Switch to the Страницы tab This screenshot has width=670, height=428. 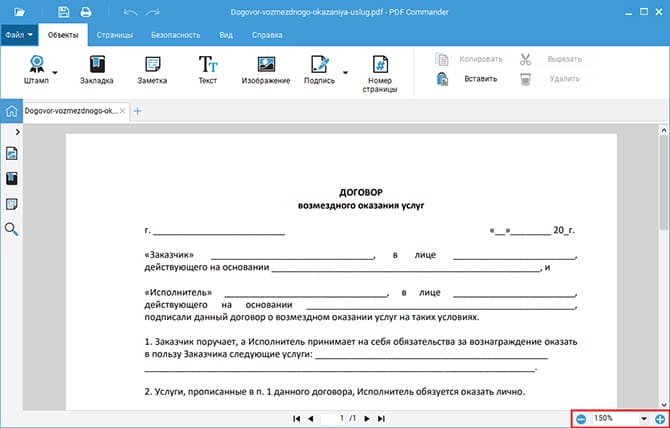pos(115,34)
